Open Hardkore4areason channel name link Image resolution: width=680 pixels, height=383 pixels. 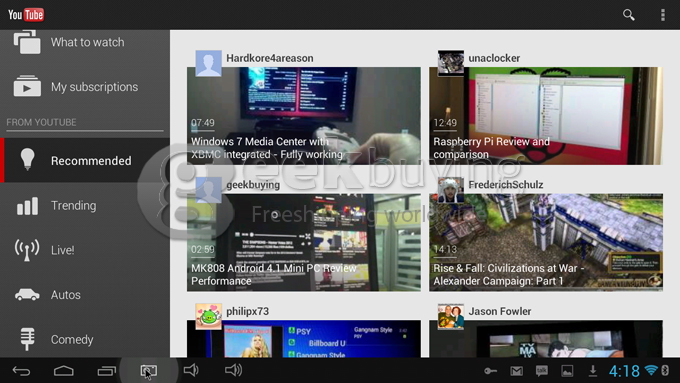tap(269, 58)
